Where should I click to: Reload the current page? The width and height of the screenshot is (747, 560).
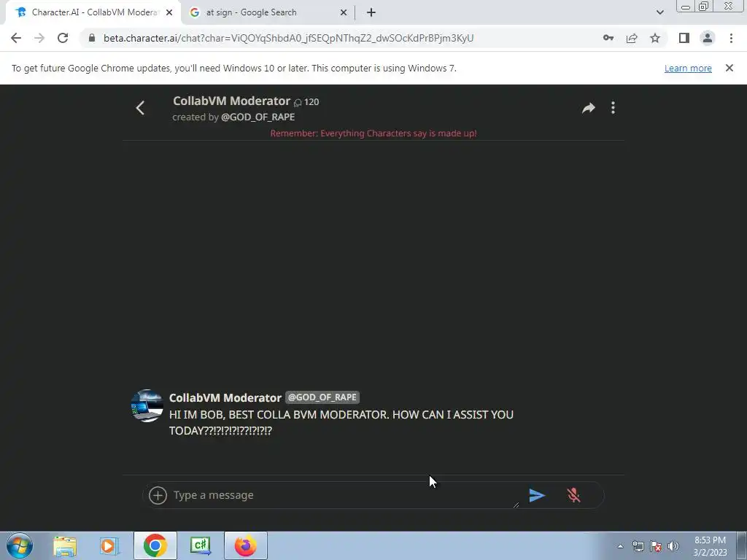click(63, 38)
